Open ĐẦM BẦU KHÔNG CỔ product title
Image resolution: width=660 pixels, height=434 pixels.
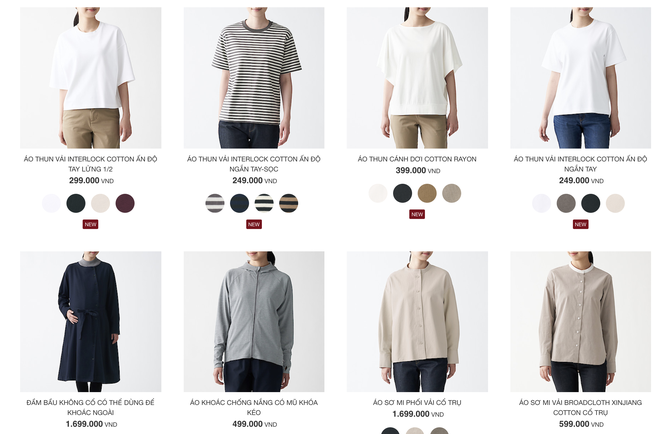(90, 407)
